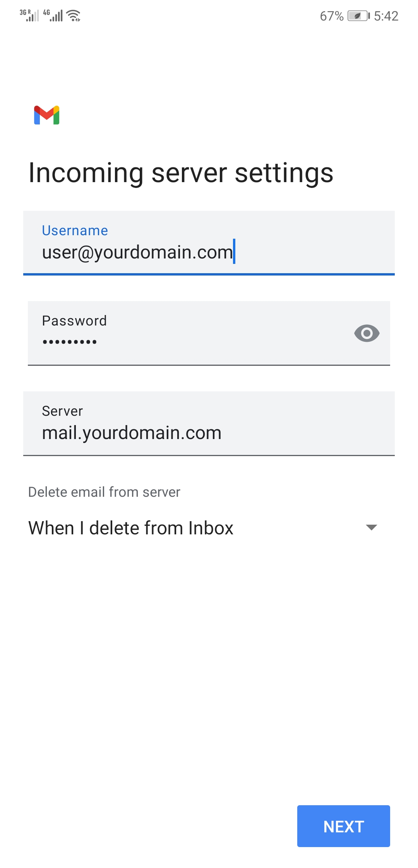Tap the "Incoming server settings" heading

pyautogui.click(x=181, y=173)
